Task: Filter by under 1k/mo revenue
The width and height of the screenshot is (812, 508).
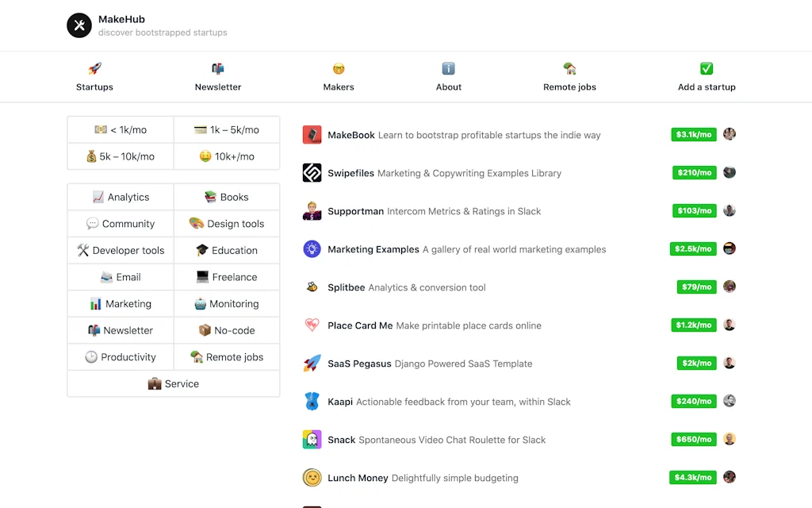Action: (121, 130)
